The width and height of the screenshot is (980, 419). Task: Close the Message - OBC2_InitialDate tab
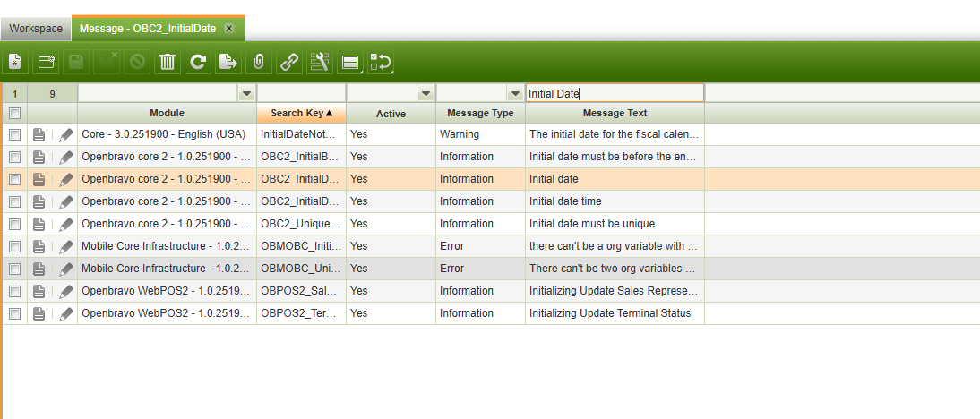(229, 29)
